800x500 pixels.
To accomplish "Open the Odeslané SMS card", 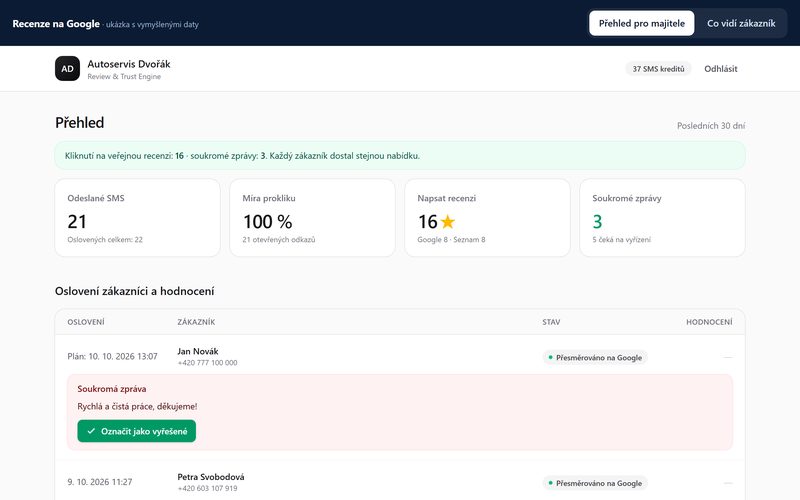I will pos(137,218).
